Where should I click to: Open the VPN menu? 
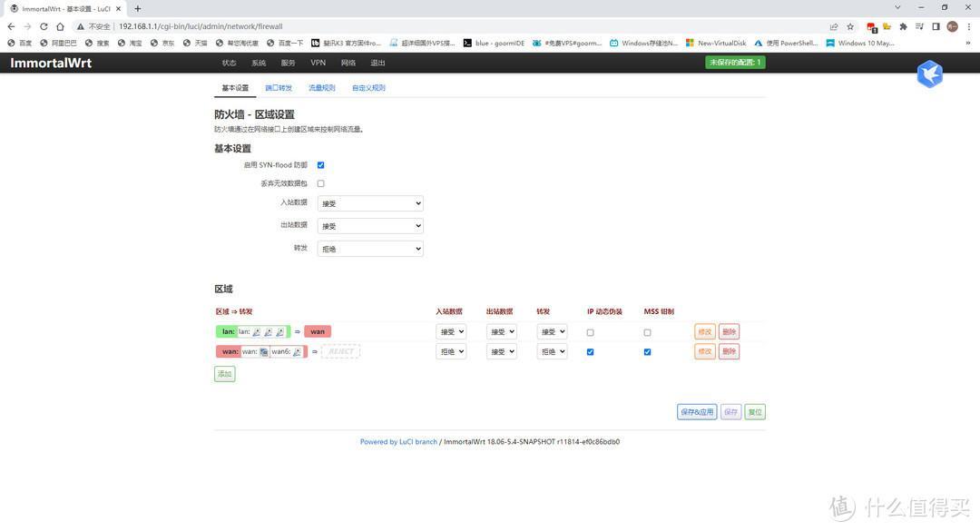pyautogui.click(x=318, y=63)
